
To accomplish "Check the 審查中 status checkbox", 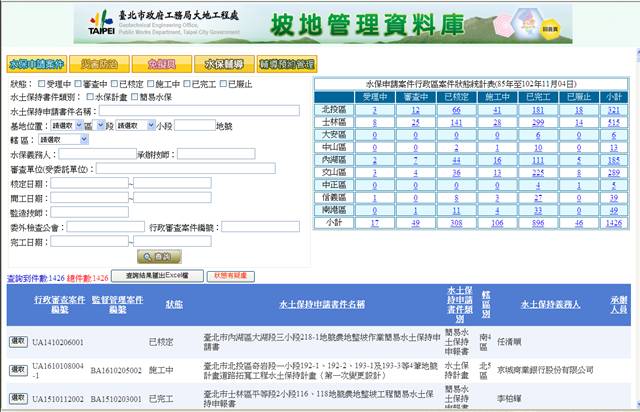I will [78, 84].
